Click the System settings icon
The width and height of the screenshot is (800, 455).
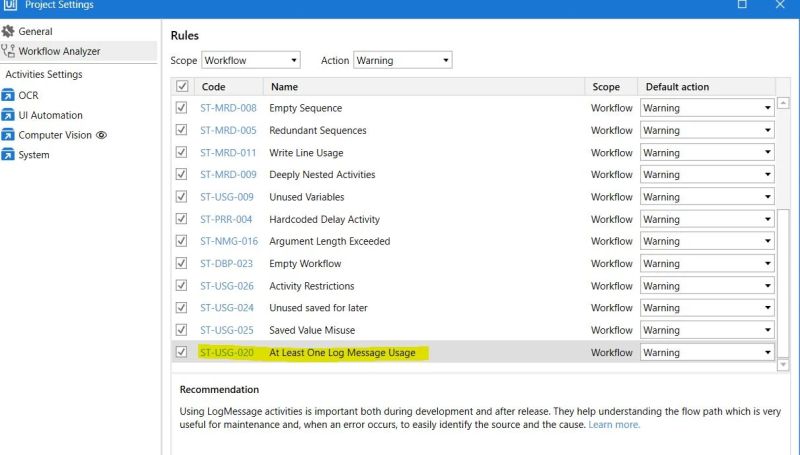pos(8,155)
